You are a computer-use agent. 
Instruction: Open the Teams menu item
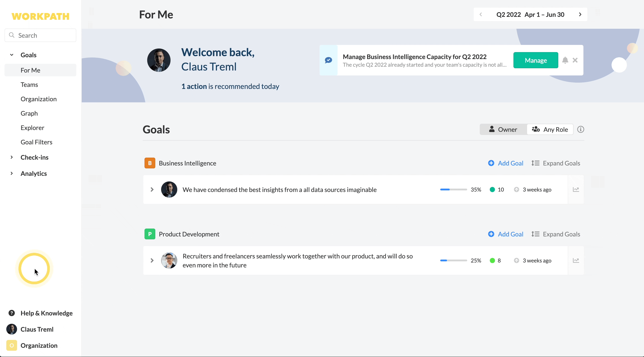[x=29, y=85]
